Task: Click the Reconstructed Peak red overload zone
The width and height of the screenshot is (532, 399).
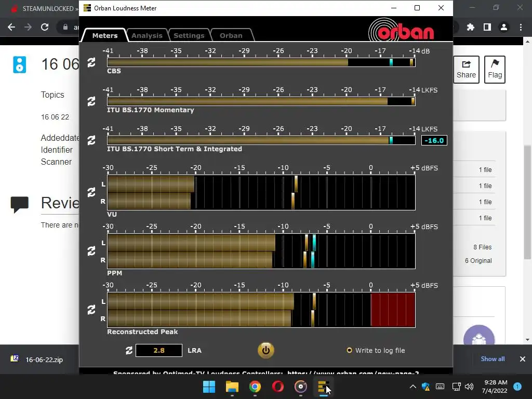Action: coord(393,310)
